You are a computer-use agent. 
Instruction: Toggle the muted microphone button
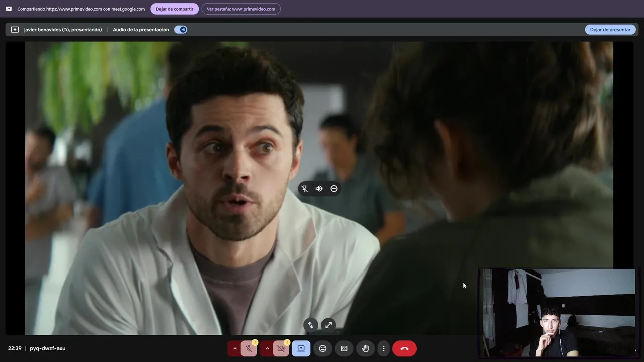(249, 348)
